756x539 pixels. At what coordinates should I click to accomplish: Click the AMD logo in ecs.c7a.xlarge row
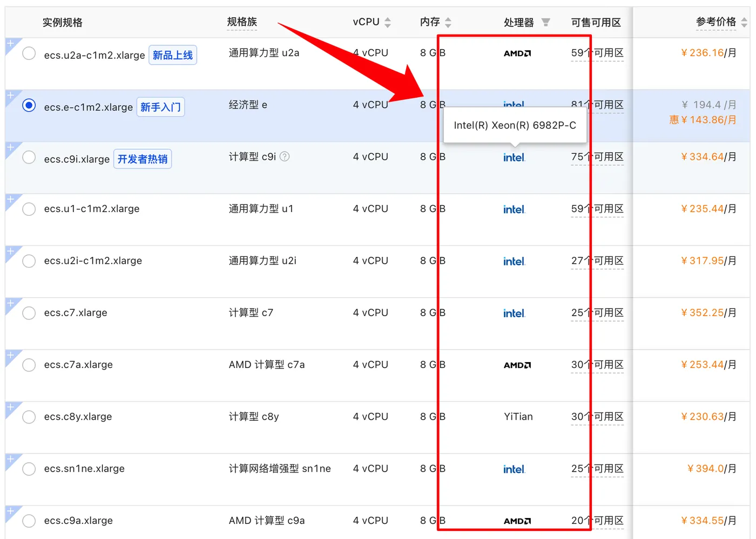click(517, 365)
